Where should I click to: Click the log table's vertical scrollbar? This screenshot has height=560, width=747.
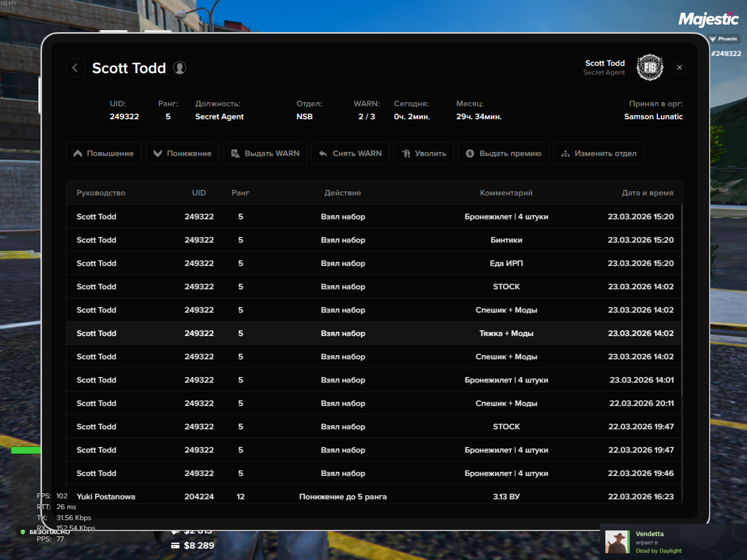coord(682,301)
